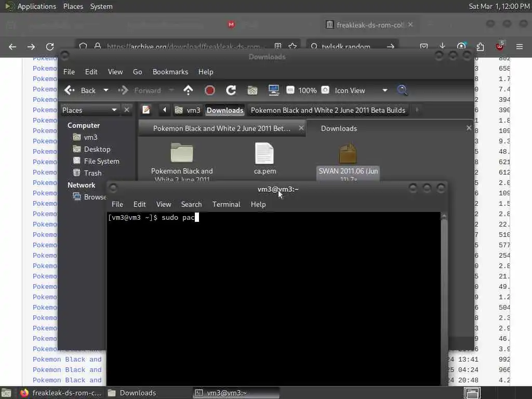Select Downloads in the path bar
Screen dimensions: 532x399
tap(225, 110)
